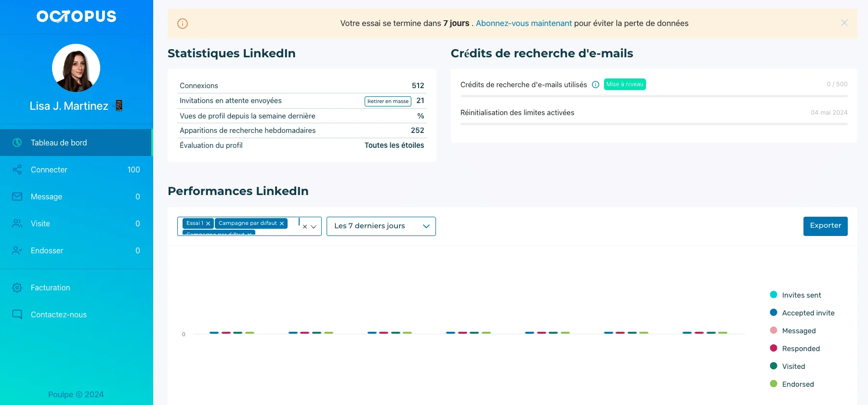Click the phone emoji beside the name
The height and width of the screenshot is (405, 868).
[x=118, y=105]
